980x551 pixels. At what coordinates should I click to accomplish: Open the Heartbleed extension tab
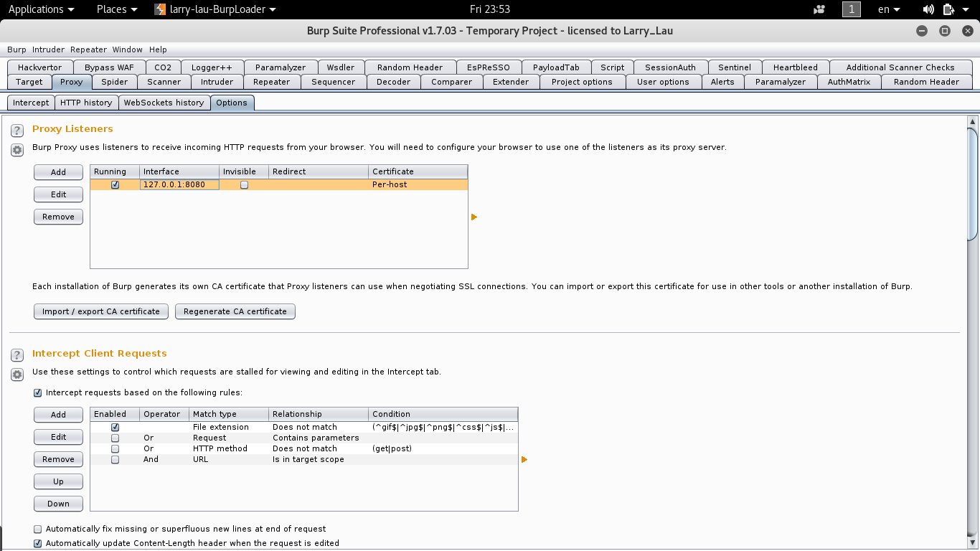click(x=795, y=67)
